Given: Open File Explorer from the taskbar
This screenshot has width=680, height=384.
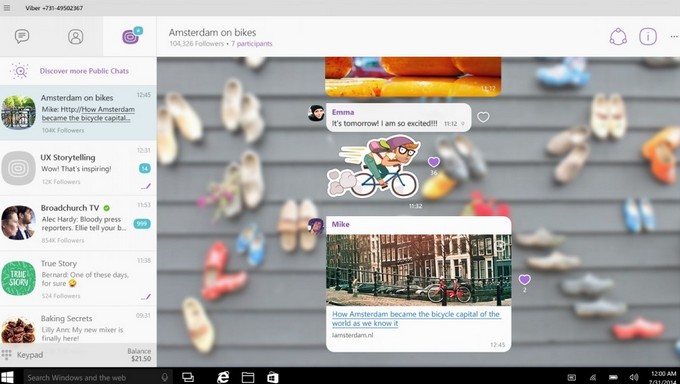Looking at the screenshot, I should [x=248, y=377].
